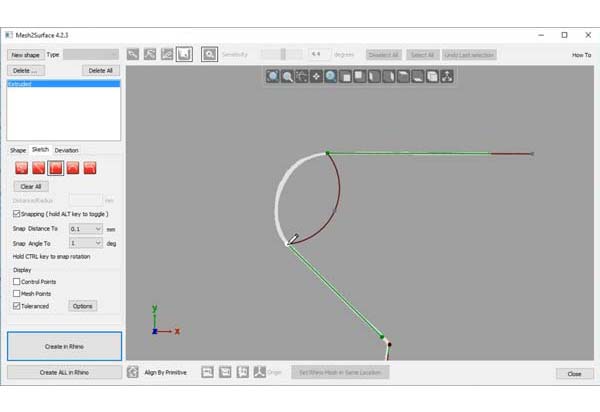Open the Deviation tab

coord(66,150)
